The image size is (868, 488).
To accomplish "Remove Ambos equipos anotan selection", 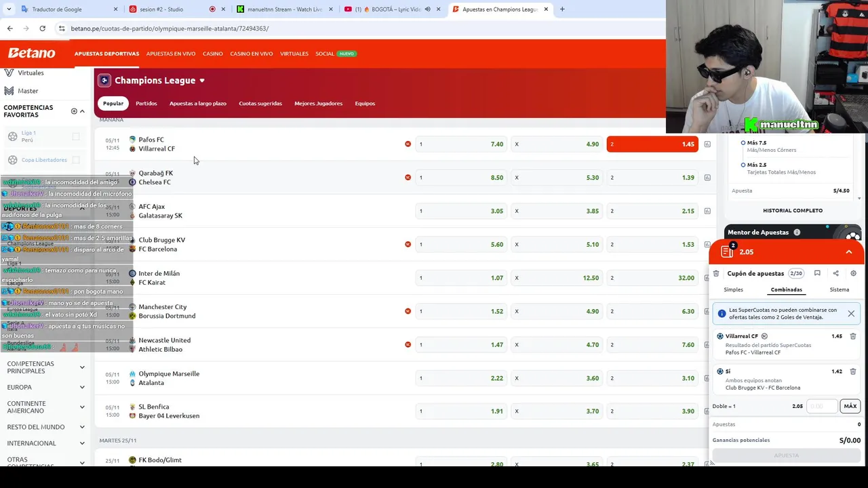I will [853, 371].
